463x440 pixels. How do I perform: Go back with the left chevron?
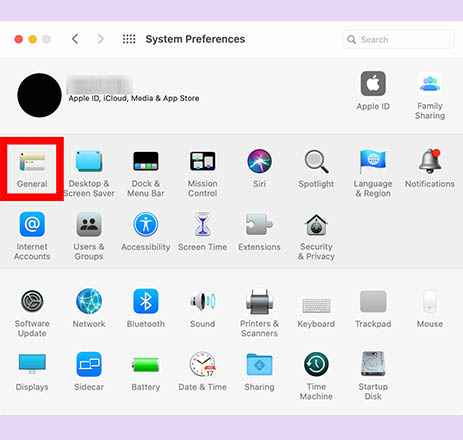[75, 39]
